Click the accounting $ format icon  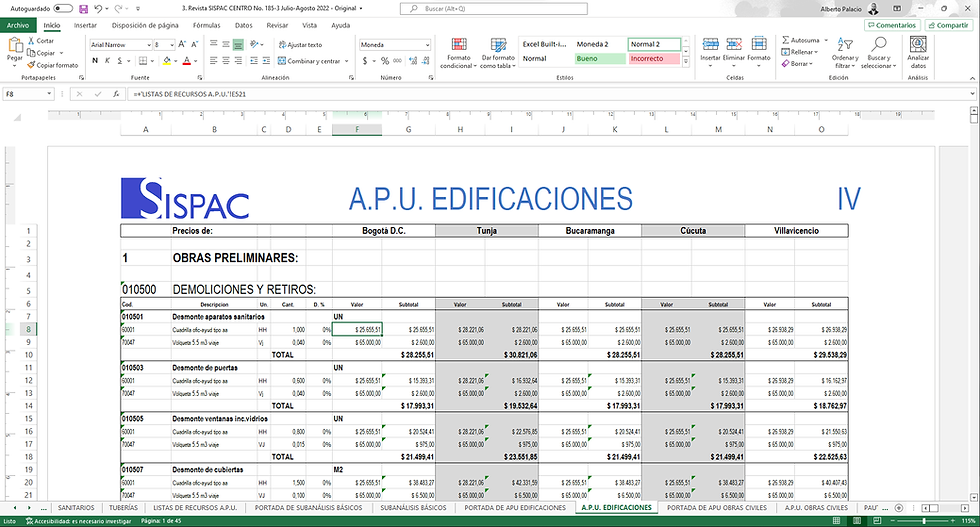click(365, 61)
